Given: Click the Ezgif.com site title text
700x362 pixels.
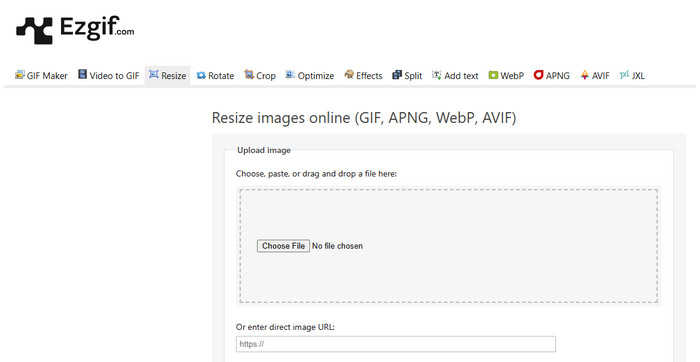Looking at the screenshot, I should (x=97, y=28).
